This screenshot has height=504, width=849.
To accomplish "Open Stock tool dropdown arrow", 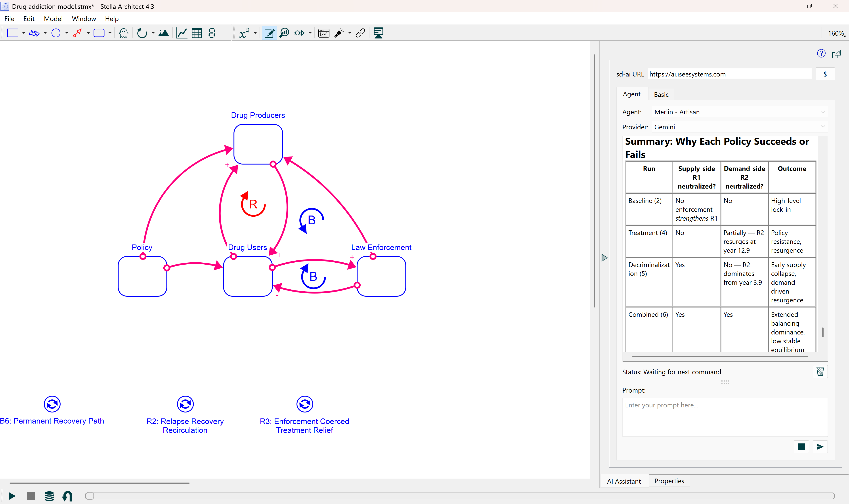I will pos(24,33).
